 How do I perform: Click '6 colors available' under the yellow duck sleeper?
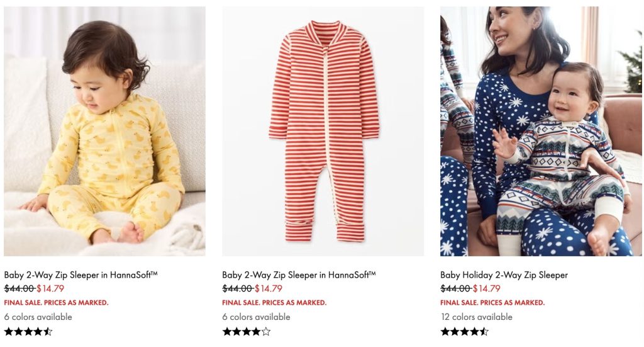tap(38, 317)
